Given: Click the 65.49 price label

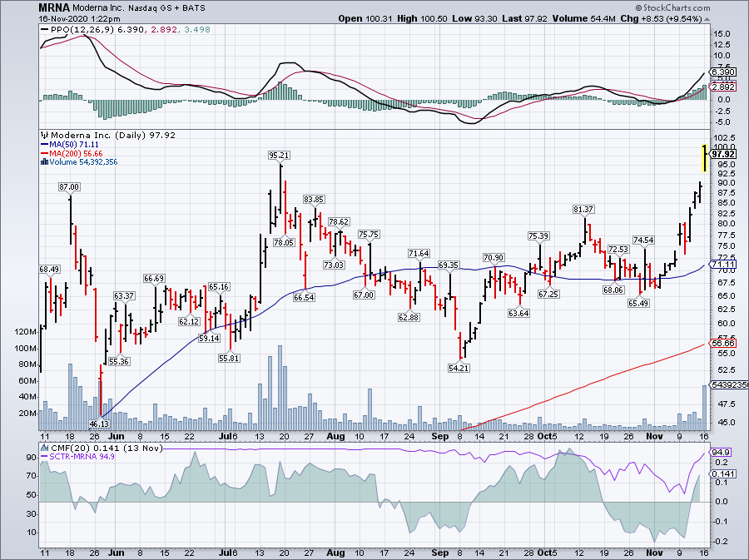Looking at the screenshot, I should [638, 303].
